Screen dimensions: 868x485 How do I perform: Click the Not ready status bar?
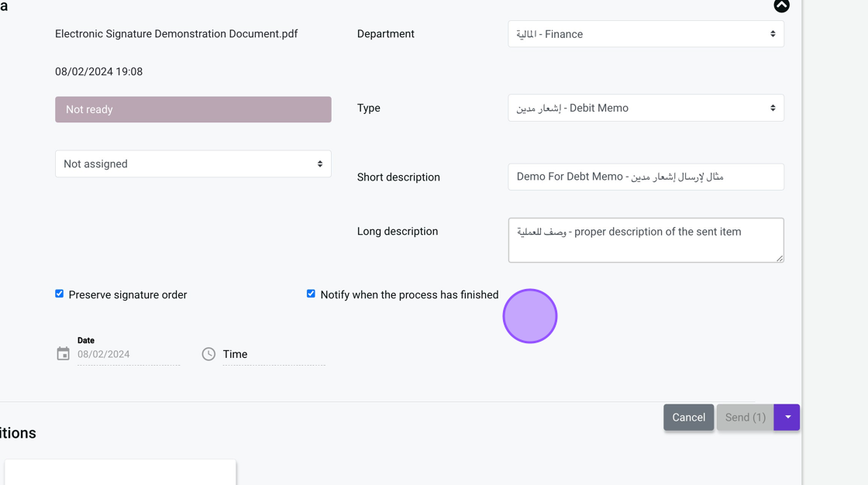tap(193, 110)
